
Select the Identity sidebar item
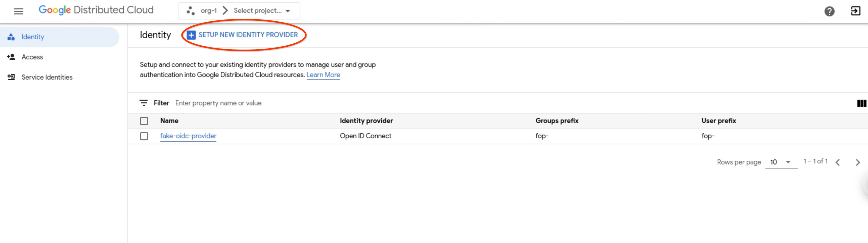point(33,37)
